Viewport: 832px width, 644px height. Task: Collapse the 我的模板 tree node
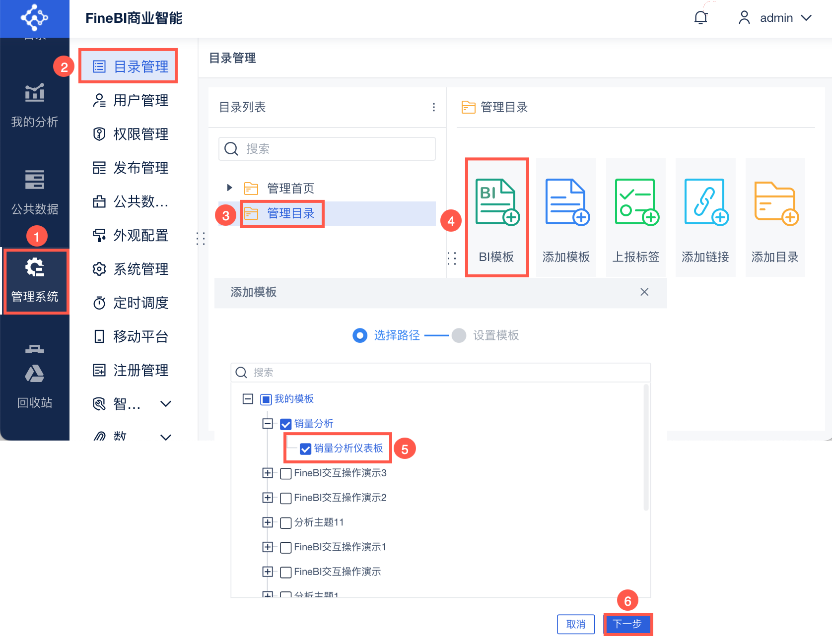coord(248,399)
